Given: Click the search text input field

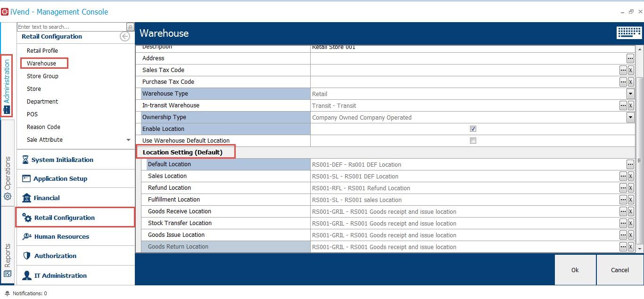Looking at the screenshot, I should point(72,27).
